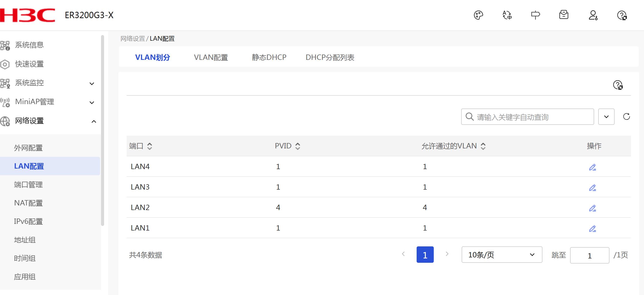Click the theme palette icon in header
Image resolution: width=644 pixels, height=295 pixels.
click(478, 15)
